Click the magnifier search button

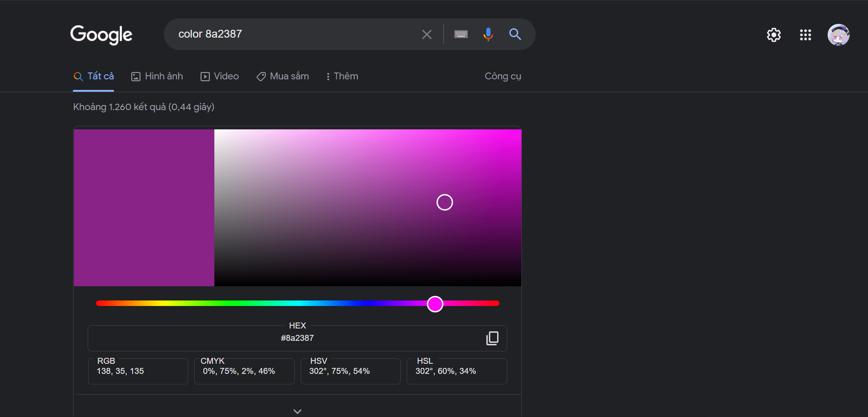[x=515, y=34]
